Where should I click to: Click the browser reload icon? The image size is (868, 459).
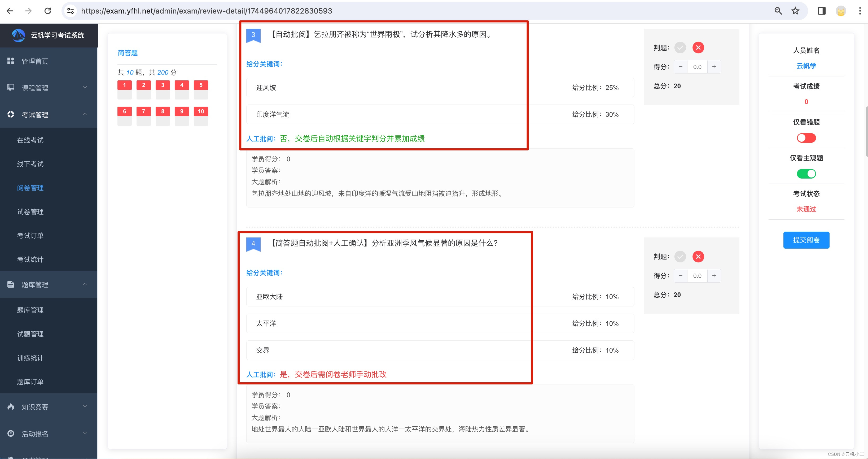click(48, 11)
